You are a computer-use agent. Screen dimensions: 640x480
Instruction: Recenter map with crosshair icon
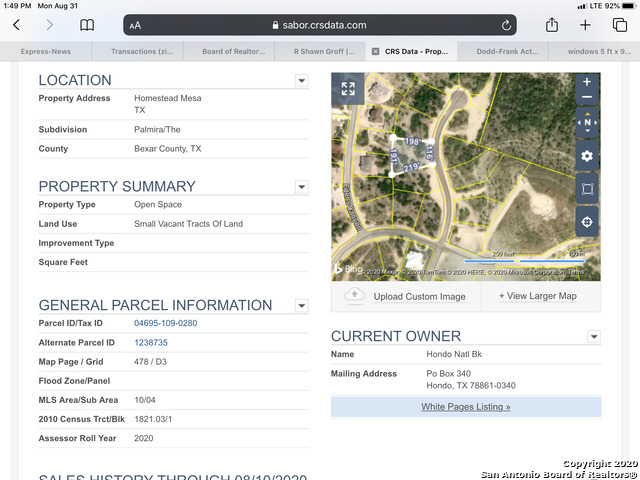(587, 222)
